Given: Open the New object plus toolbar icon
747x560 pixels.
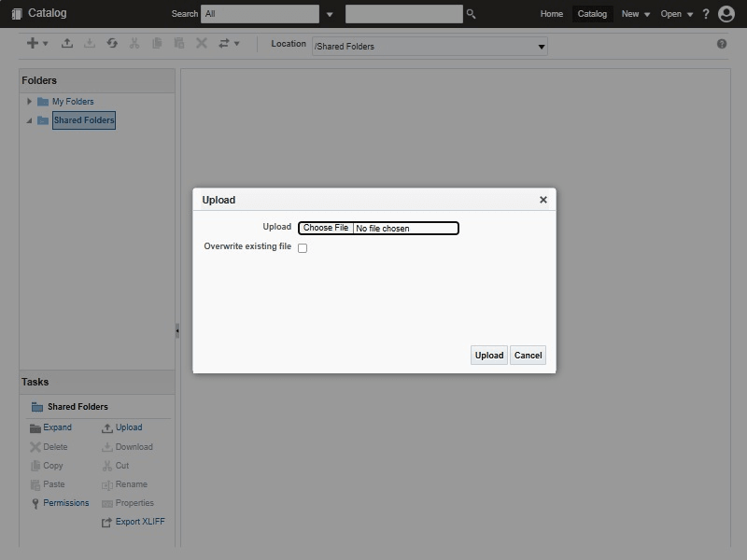Looking at the screenshot, I should pos(33,43).
